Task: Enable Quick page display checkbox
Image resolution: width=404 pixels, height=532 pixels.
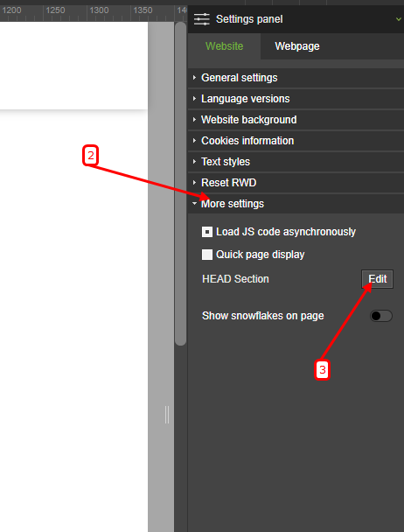Action: [x=207, y=255]
